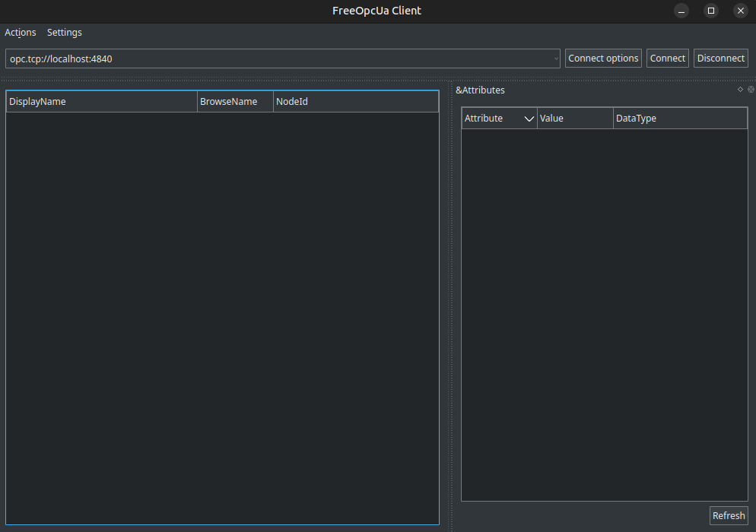Click the Connect button
Screen dimensions: 756x532
pyautogui.click(x=667, y=59)
